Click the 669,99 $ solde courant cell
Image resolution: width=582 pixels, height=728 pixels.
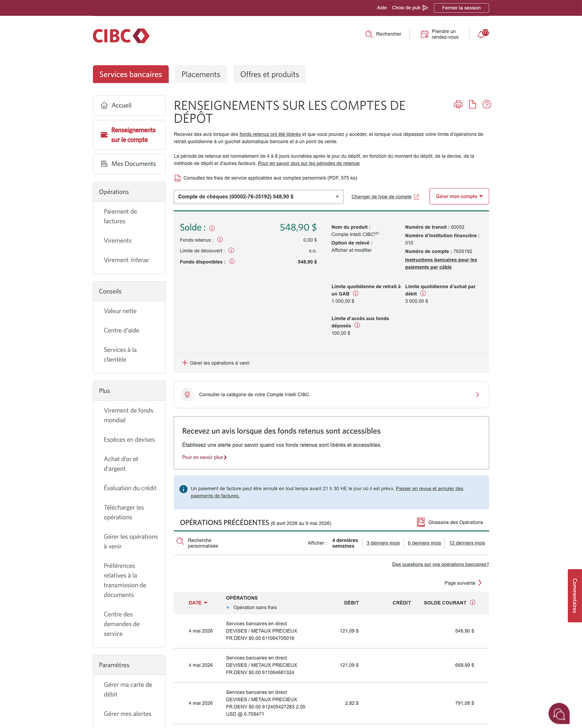[464, 665]
